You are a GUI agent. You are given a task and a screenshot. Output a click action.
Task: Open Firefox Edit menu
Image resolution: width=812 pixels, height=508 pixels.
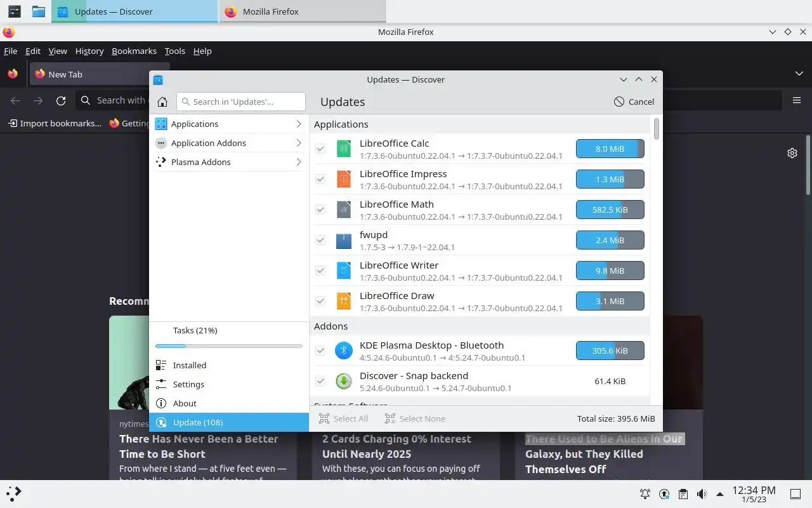(x=33, y=51)
